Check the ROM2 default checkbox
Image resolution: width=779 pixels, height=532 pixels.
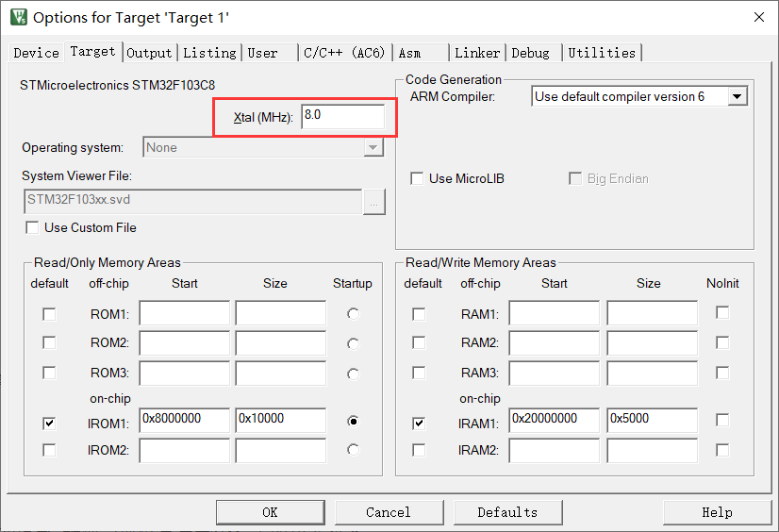click(x=49, y=342)
